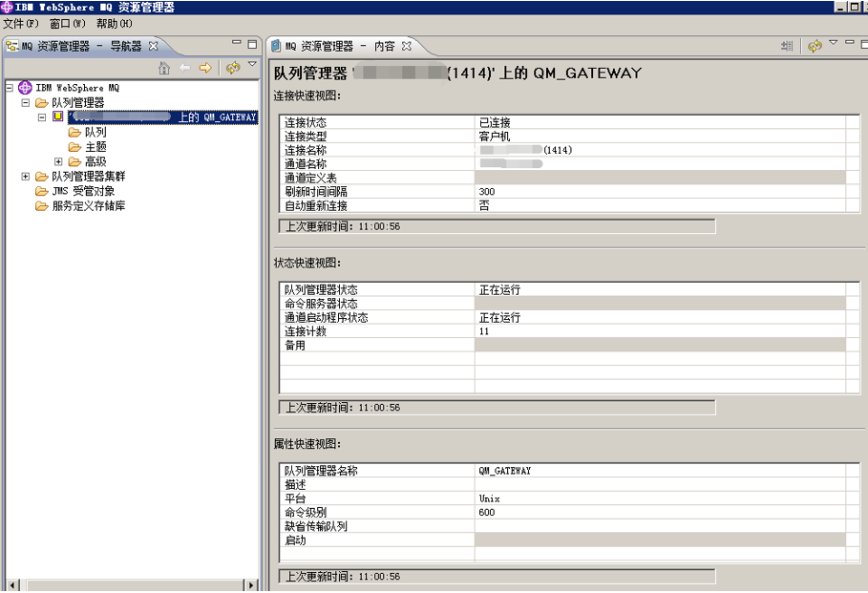Open the 文件(F) menu
The width and height of the screenshot is (868, 593).
pos(21,23)
